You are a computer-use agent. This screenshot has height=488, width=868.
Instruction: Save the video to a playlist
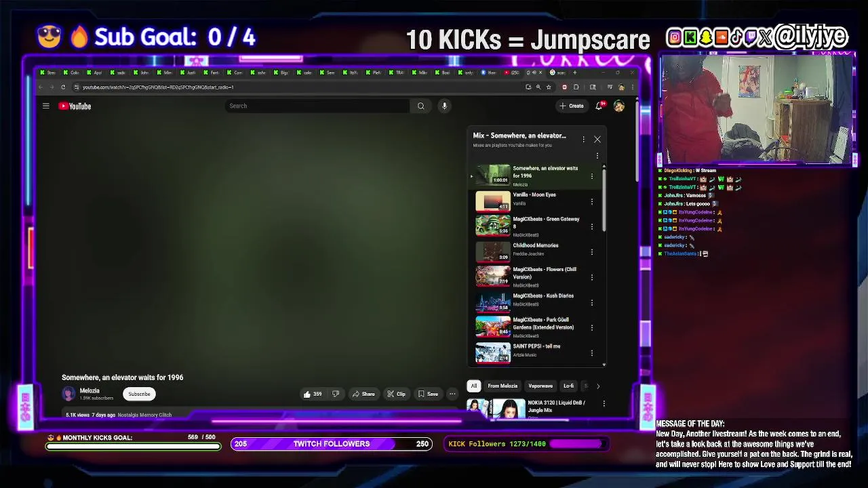428,394
